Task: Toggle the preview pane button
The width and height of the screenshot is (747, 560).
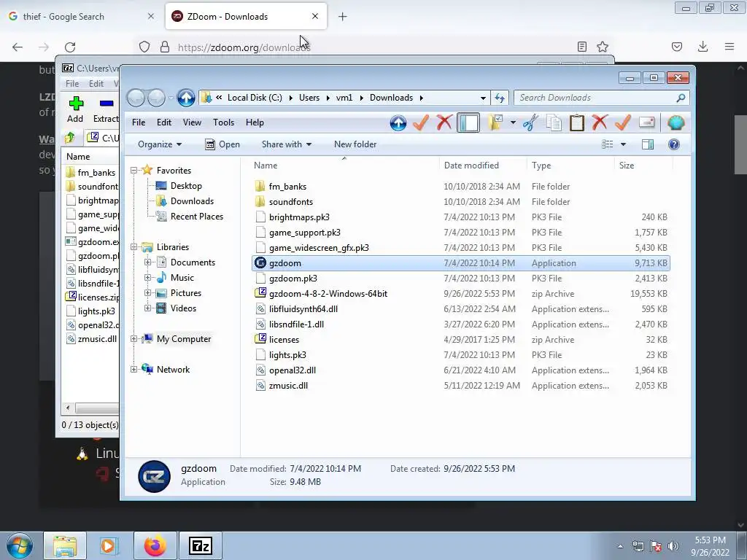Action: click(x=648, y=144)
